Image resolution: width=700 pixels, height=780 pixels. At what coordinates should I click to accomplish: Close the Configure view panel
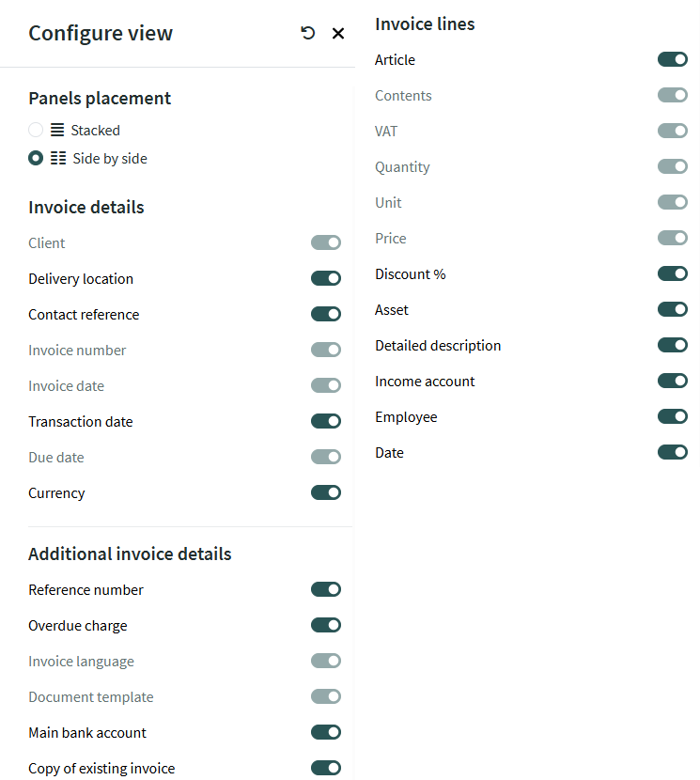point(338,34)
